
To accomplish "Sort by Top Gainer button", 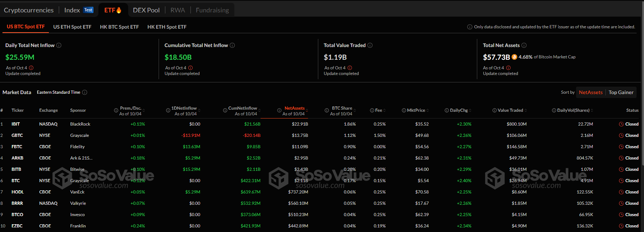I will (x=621, y=92).
